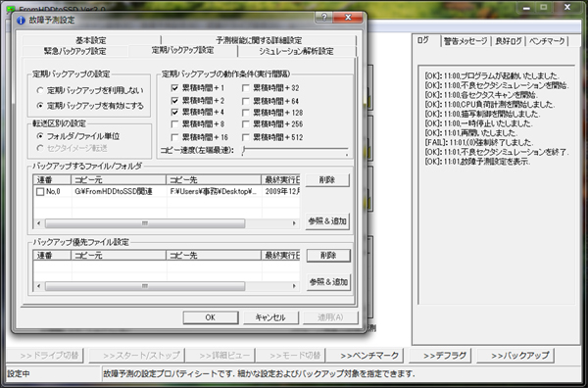Click 連番 column header in backup list
588x388 pixels.
click(52, 180)
